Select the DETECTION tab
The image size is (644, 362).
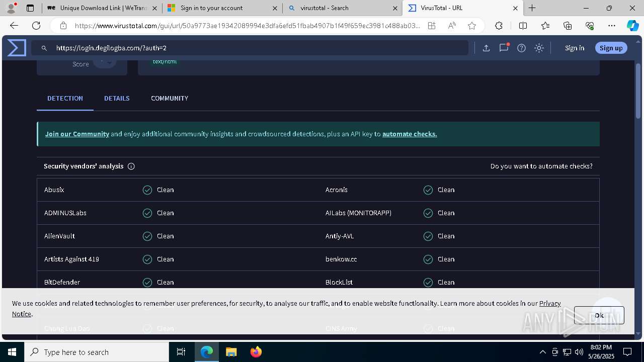(65, 99)
